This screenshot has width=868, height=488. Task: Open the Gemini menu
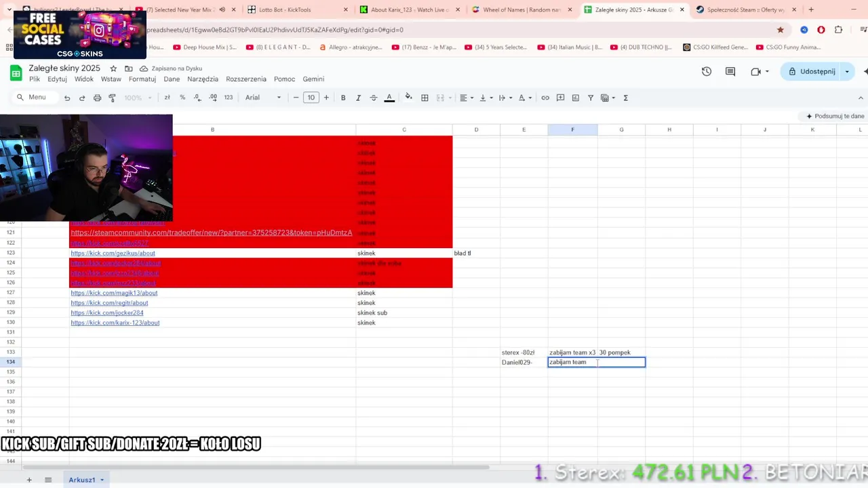tap(313, 79)
